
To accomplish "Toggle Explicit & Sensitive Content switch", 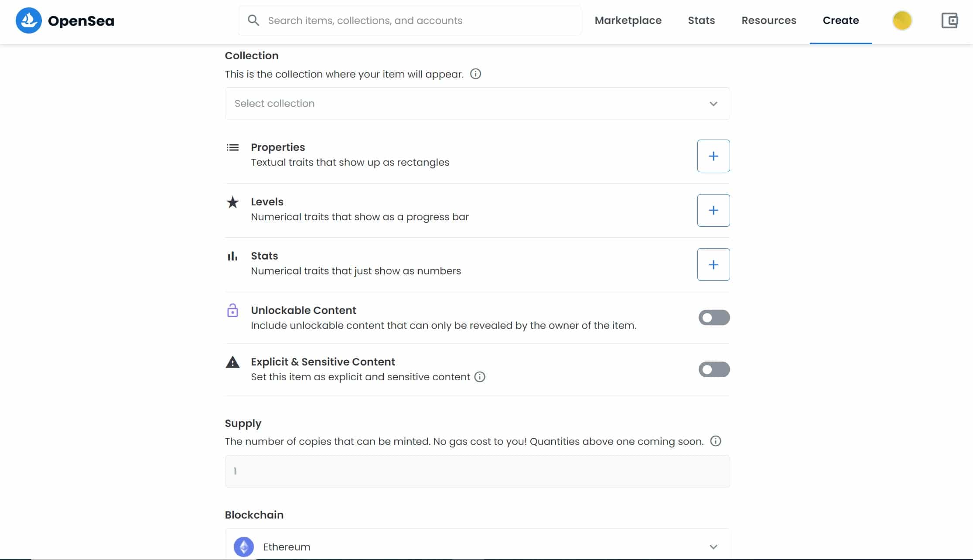I will tap(714, 369).
